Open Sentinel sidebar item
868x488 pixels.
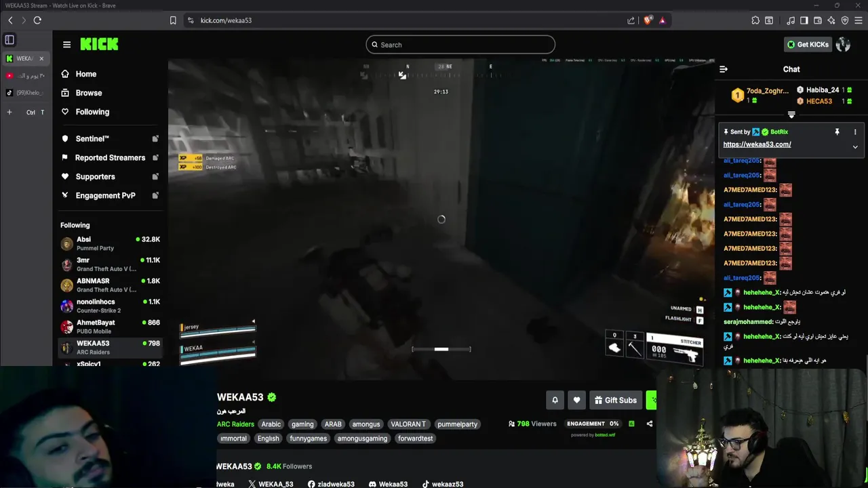click(x=110, y=138)
